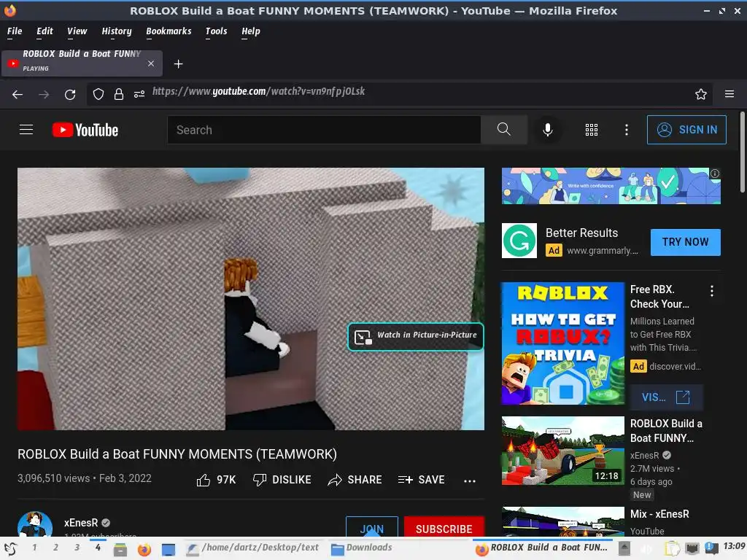Image resolution: width=747 pixels, height=560 pixels.
Task: Open the Bookmarks menu
Action: [169, 31]
